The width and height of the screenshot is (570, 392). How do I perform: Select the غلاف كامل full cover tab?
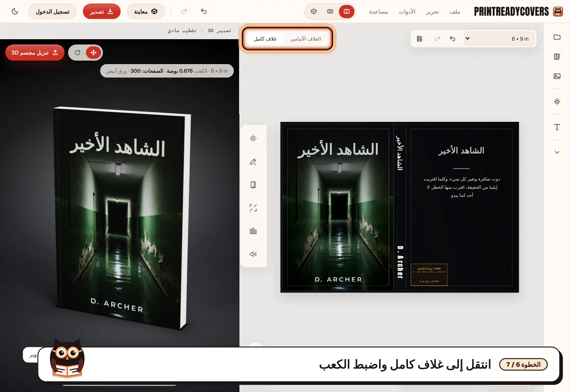pyautogui.click(x=265, y=38)
